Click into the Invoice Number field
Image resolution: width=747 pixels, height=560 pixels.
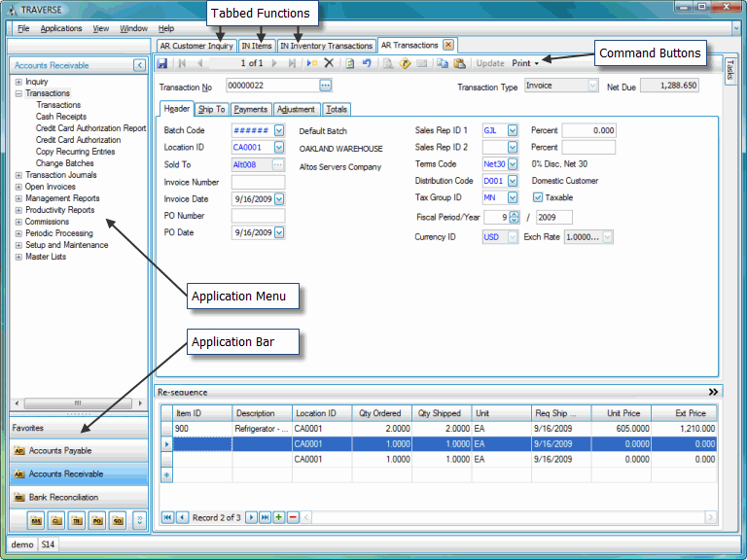258,182
